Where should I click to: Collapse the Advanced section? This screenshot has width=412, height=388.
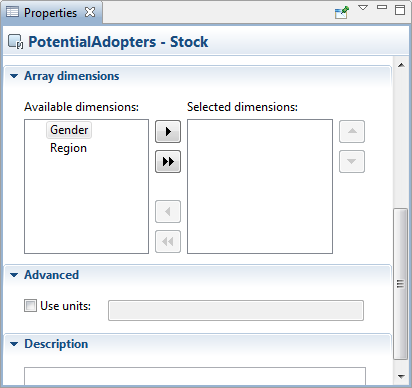(x=14, y=275)
